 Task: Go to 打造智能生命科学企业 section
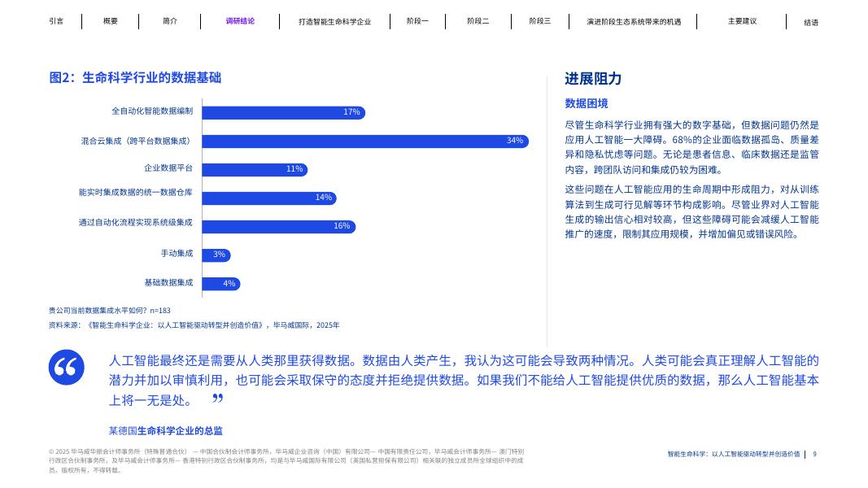[x=334, y=21]
